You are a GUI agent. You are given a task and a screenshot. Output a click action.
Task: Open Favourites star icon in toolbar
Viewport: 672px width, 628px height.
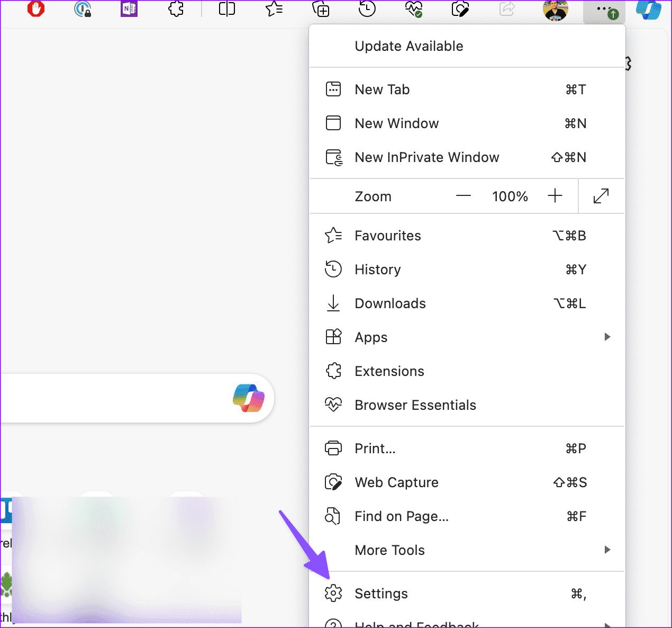(x=274, y=8)
